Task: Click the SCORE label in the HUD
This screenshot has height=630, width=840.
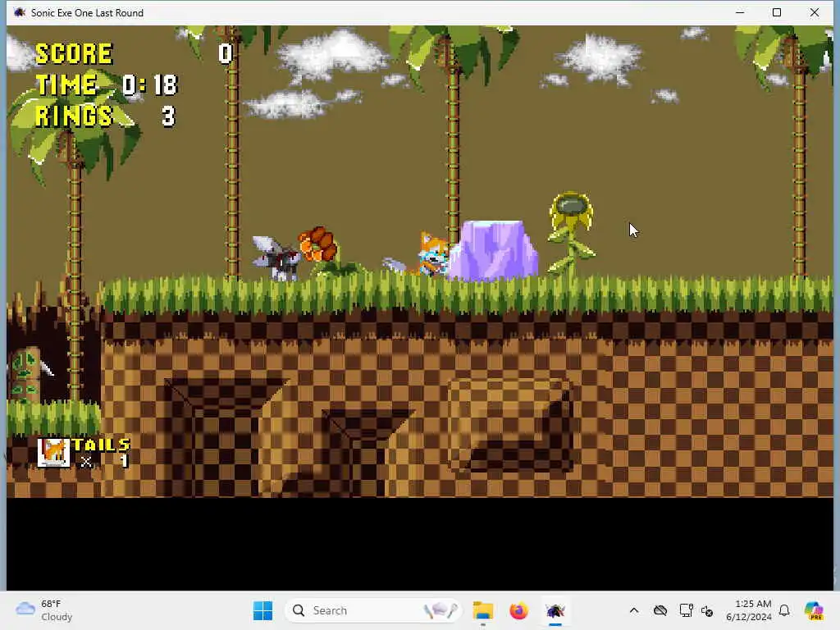Action: [x=74, y=53]
